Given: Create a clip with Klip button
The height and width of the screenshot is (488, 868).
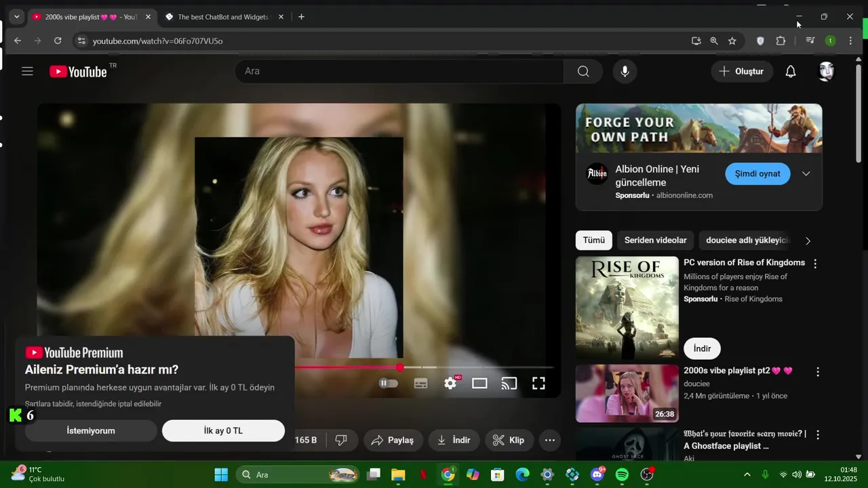Looking at the screenshot, I should click(x=509, y=440).
